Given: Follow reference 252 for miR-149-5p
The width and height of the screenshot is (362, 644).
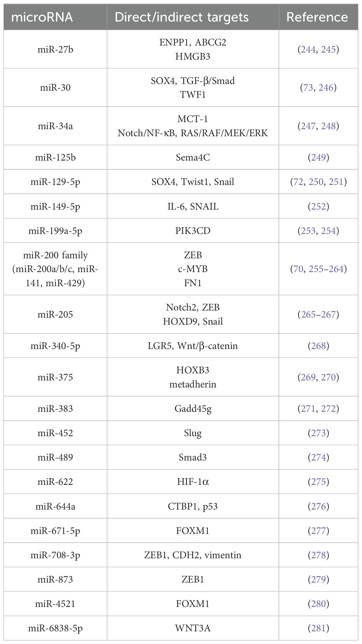Looking at the screenshot, I should (x=318, y=206).
